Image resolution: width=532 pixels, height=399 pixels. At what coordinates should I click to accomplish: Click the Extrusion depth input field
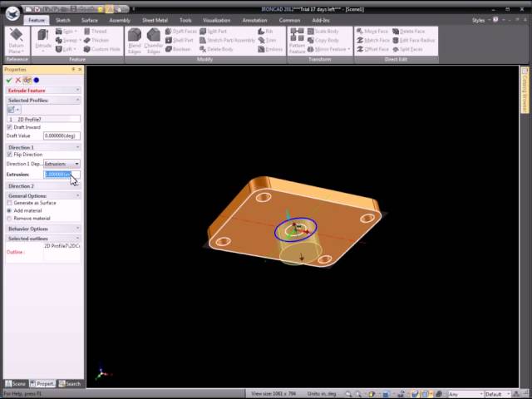click(x=62, y=175)
